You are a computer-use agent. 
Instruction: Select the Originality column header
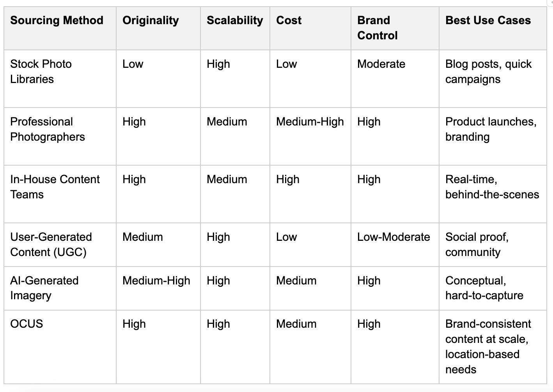[151, 20]
